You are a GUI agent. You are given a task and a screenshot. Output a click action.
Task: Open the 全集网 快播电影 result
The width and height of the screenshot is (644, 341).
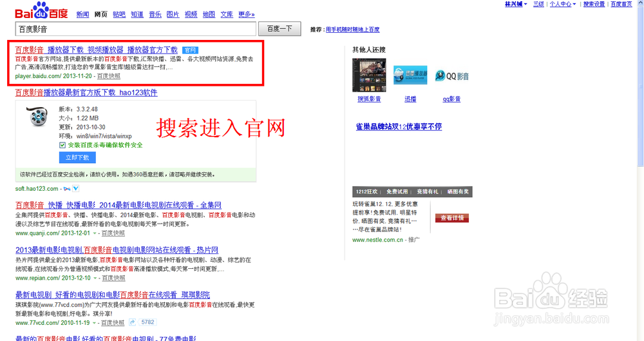point(118,205)
